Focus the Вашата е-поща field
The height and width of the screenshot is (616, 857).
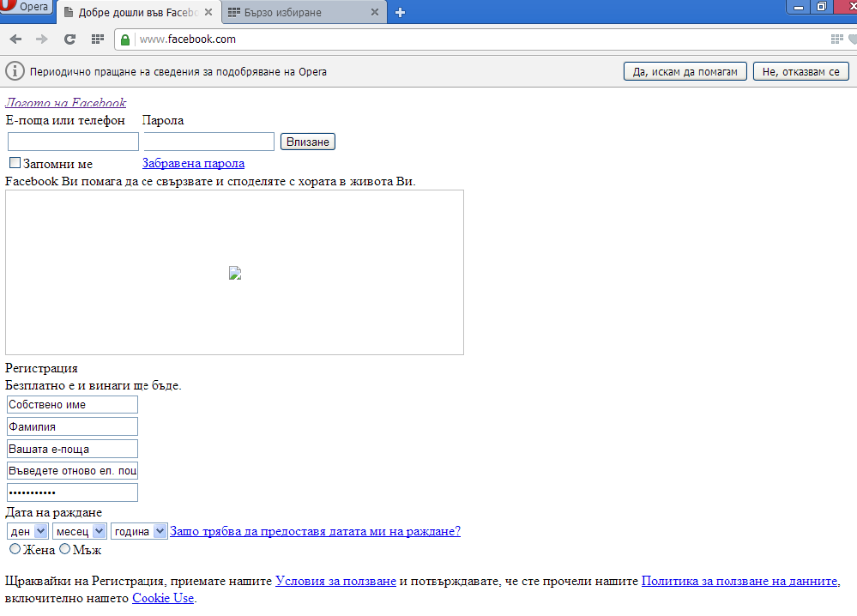[72, 449]
